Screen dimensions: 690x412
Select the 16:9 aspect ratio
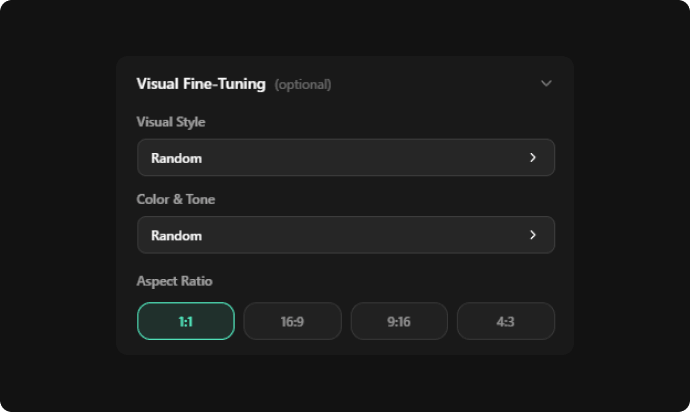(293, 321)
